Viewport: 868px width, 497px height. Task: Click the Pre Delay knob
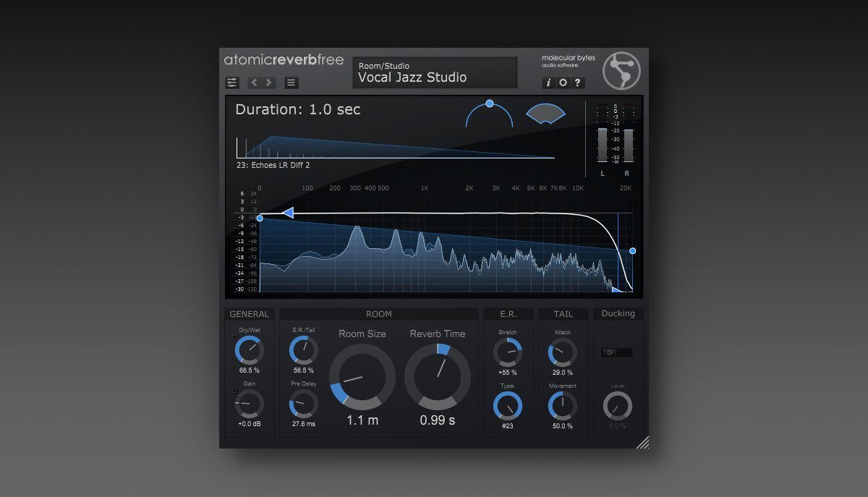pos(304,404)
